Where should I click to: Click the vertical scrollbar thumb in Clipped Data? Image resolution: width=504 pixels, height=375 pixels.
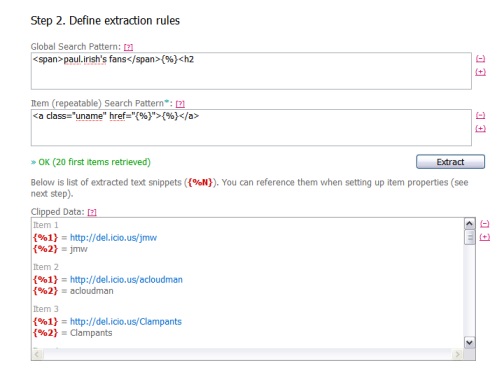(469, 237)
